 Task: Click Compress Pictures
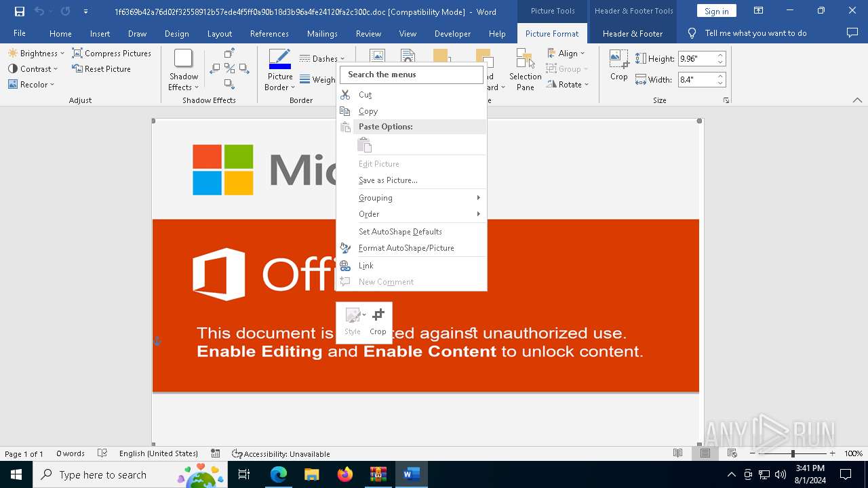(x=112, y=54)
